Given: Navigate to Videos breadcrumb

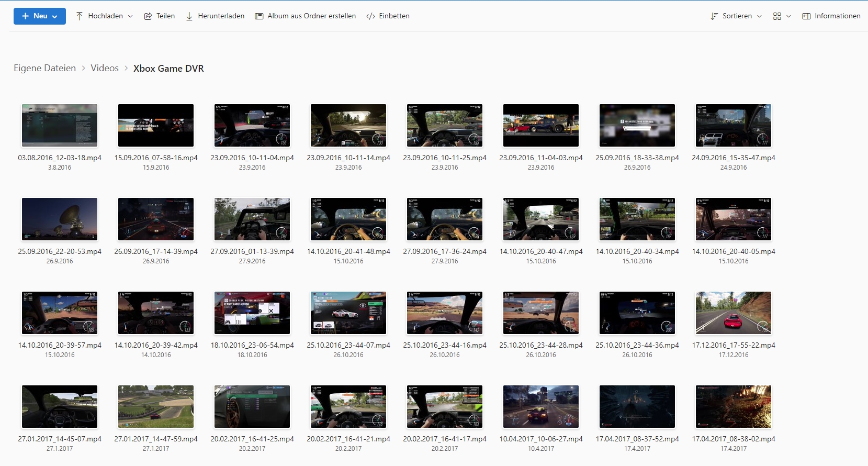Looking at the screenshot, I should point(105,68).
